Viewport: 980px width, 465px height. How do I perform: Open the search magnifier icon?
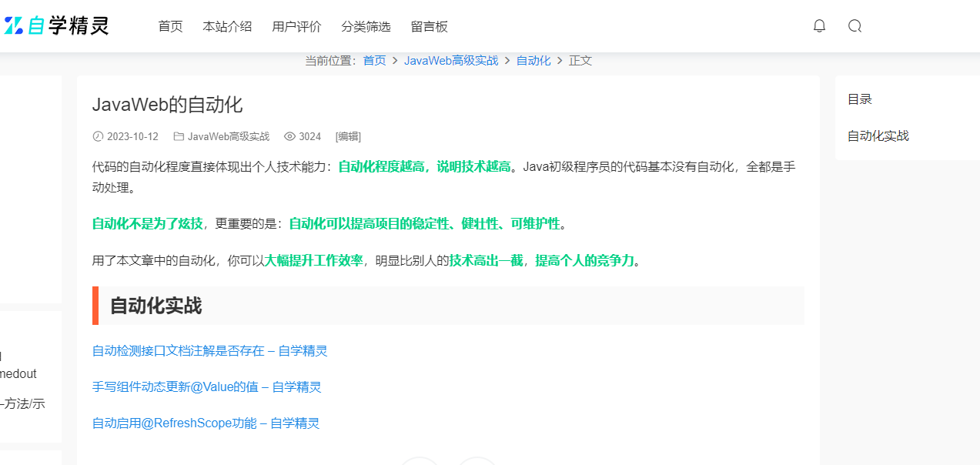[x=855, y=26]
